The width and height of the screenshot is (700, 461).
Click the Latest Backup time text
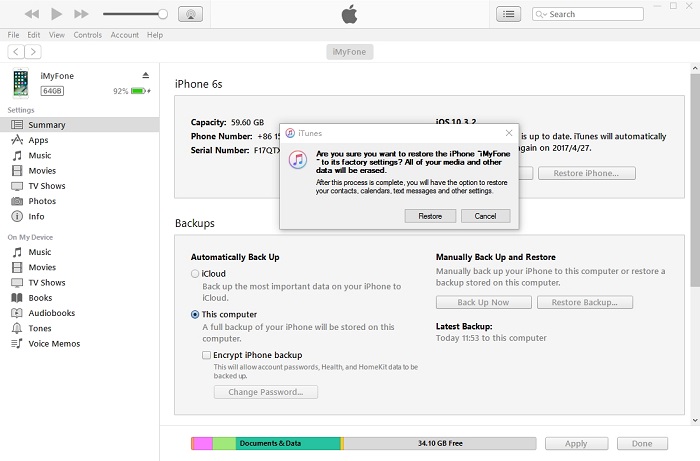(x=491, y=338)
